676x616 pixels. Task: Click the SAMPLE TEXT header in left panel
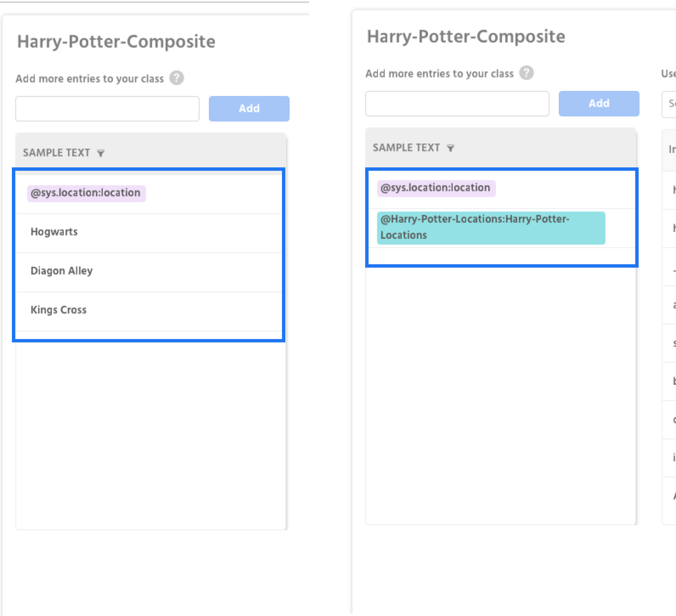[56, 153]
